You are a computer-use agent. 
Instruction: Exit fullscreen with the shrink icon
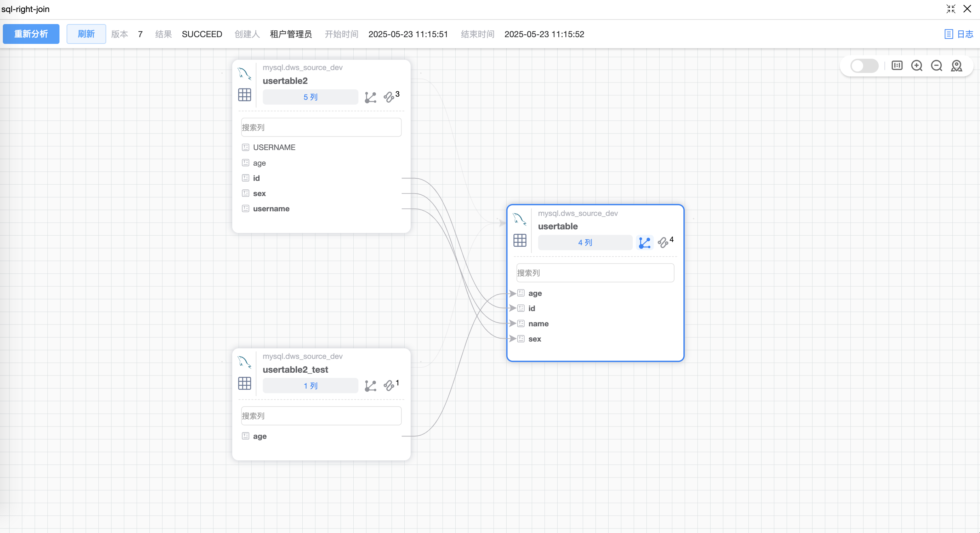[951, 9]
